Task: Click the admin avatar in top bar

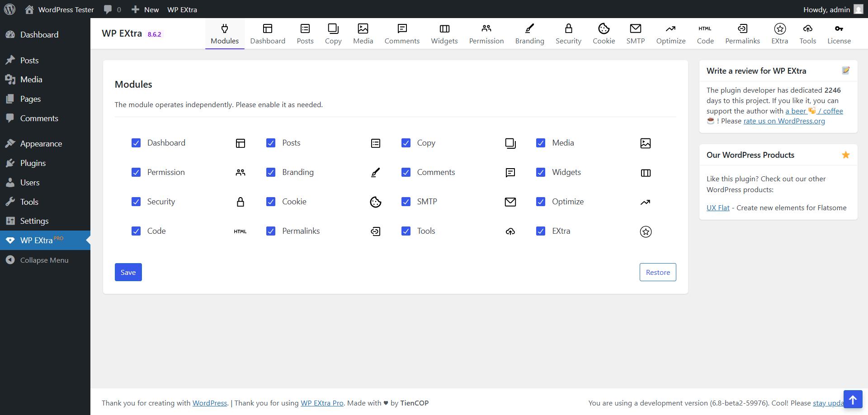Action: point(858,9)
